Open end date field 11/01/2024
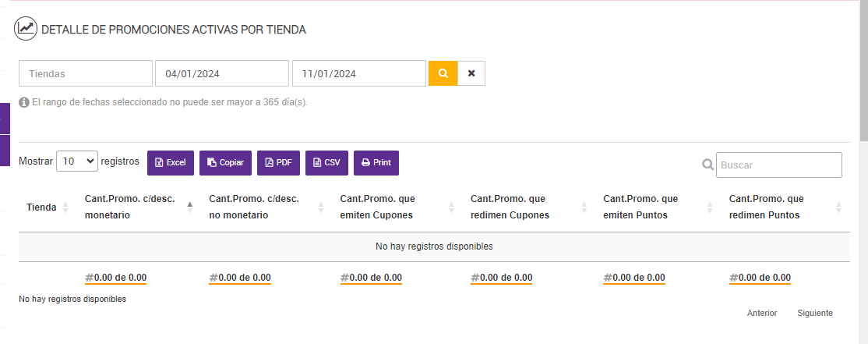The width and height of the screenshot is (868, 344). (x=359, y=73)
